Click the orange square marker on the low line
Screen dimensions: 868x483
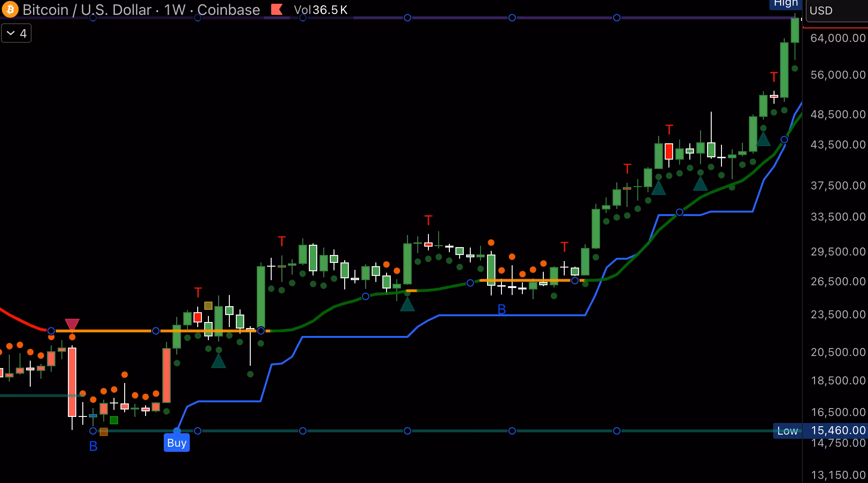[x=104, y=432]
